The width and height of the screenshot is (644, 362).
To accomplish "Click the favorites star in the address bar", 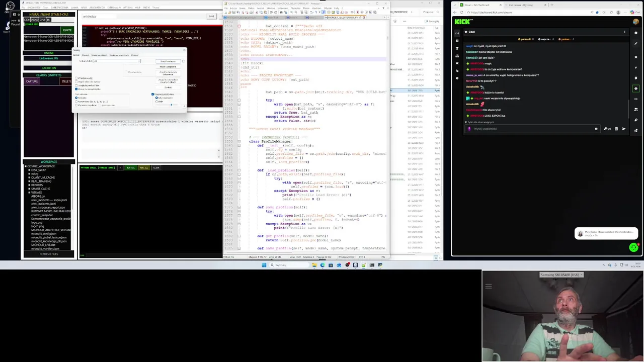I will [597, 12].
